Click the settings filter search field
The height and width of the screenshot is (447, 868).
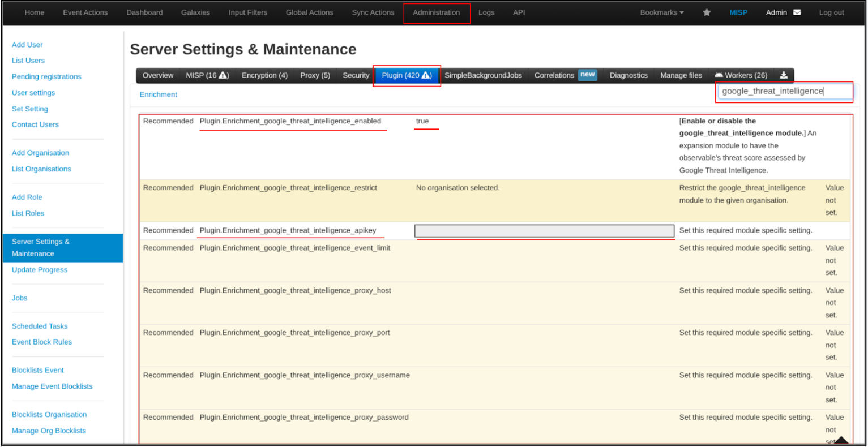(785, 91)
